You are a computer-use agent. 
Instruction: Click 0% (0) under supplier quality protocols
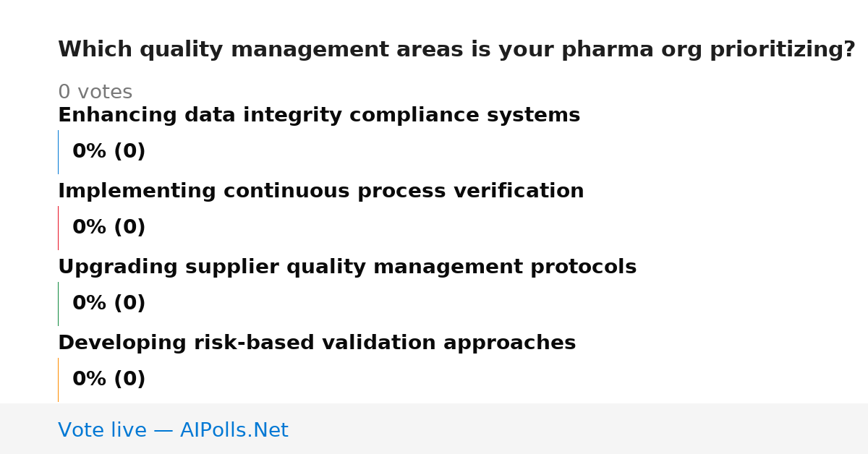(x=109, y=304)
